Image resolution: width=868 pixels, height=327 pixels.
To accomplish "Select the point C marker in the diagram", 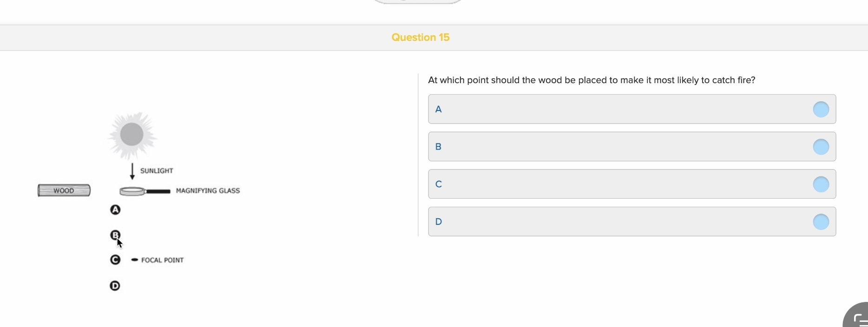I will point(115,260).
